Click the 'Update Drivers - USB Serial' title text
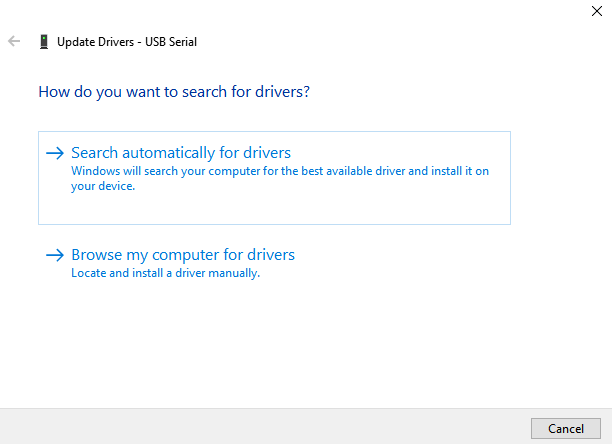Screen dimensions: 612x444 (127, 42)
